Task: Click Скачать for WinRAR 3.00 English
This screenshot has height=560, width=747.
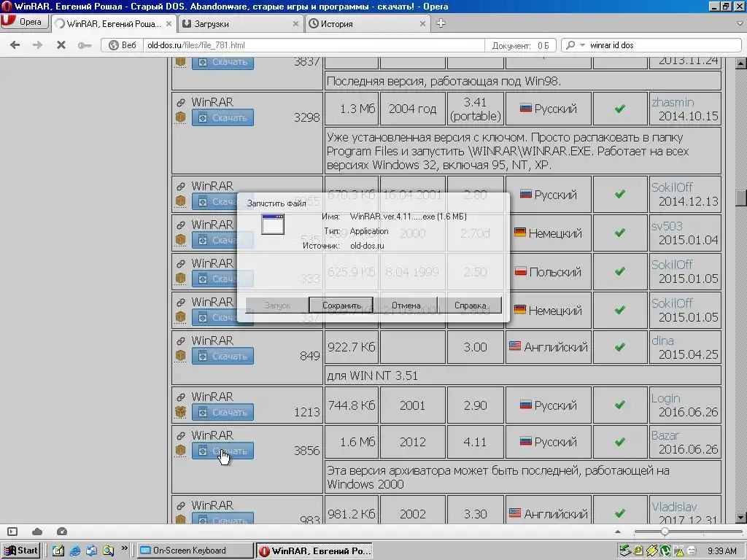Action: tap(223, 356)
